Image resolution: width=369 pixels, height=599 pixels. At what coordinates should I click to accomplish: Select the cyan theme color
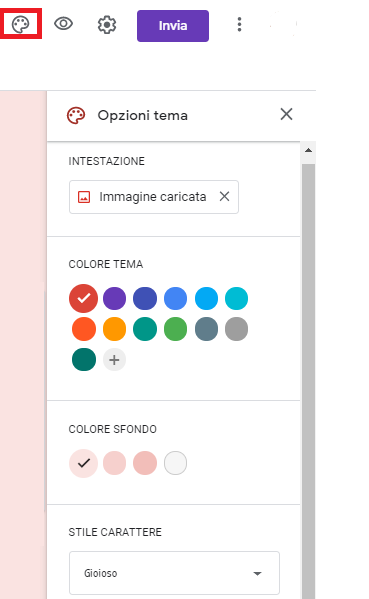click(236, 298)
